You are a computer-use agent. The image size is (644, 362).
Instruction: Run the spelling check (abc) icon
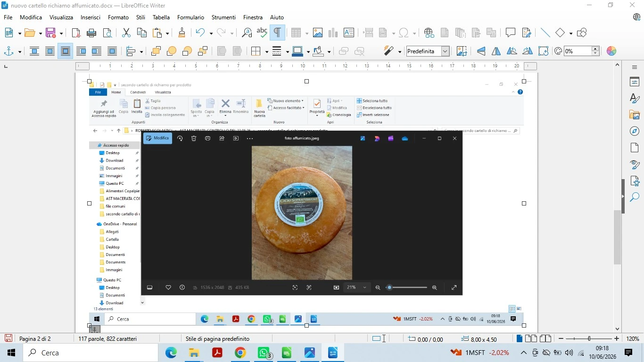262,33
